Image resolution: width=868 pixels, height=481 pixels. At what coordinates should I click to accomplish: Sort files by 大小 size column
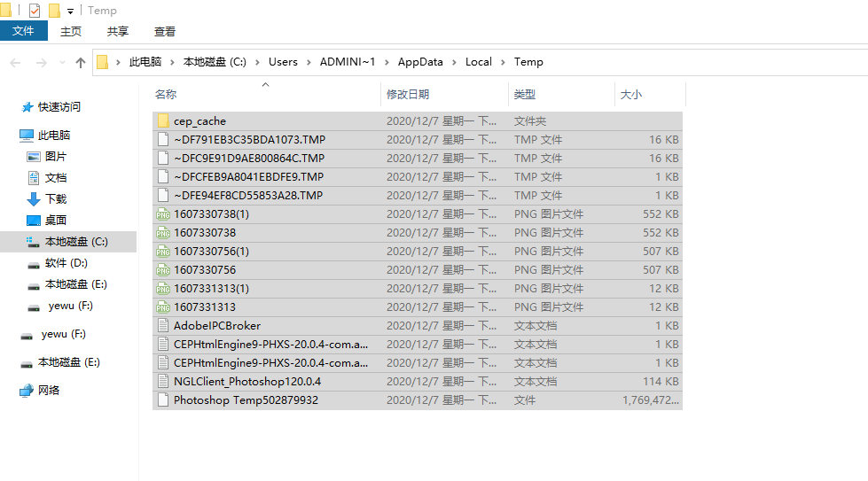point(630,94)
